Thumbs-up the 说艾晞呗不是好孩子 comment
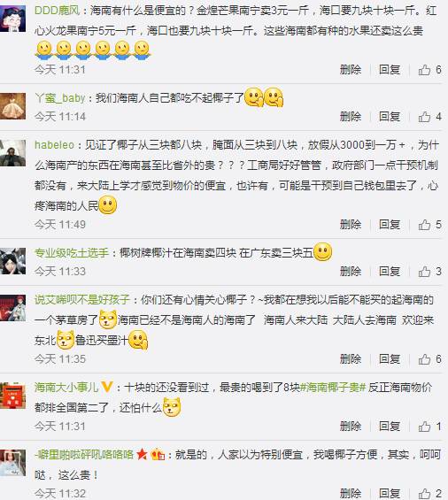Image resolution: width=448 pixels, height=500 pixels. (x=424, y=359)
